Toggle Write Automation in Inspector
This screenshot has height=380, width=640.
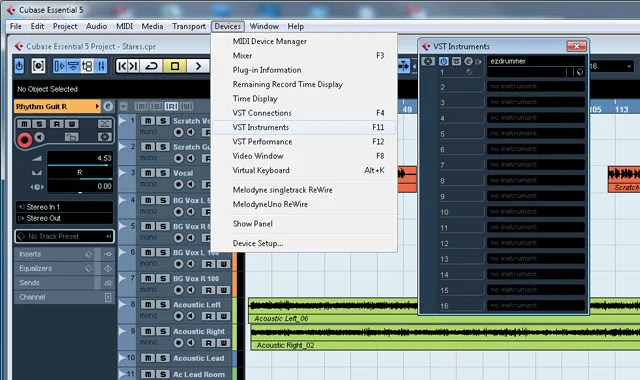click(72, 124)
